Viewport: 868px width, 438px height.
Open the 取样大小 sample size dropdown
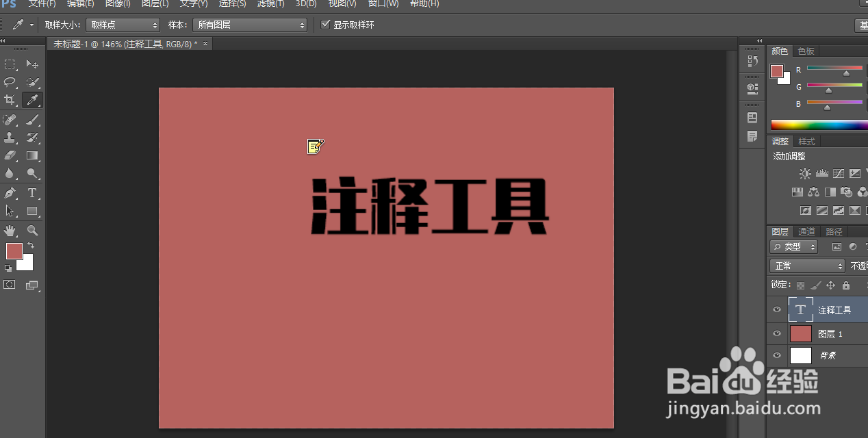click(x=123, y=25)
